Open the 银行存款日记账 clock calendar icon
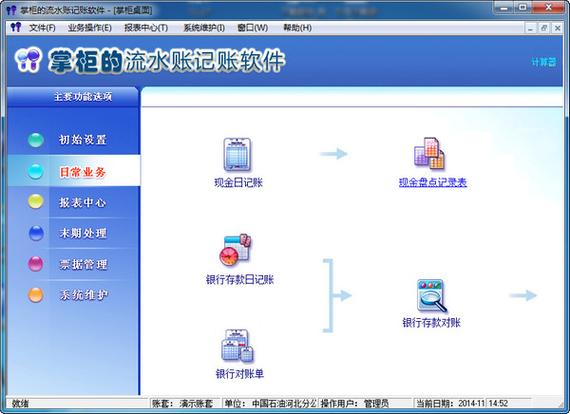 [x=235, y=250]
